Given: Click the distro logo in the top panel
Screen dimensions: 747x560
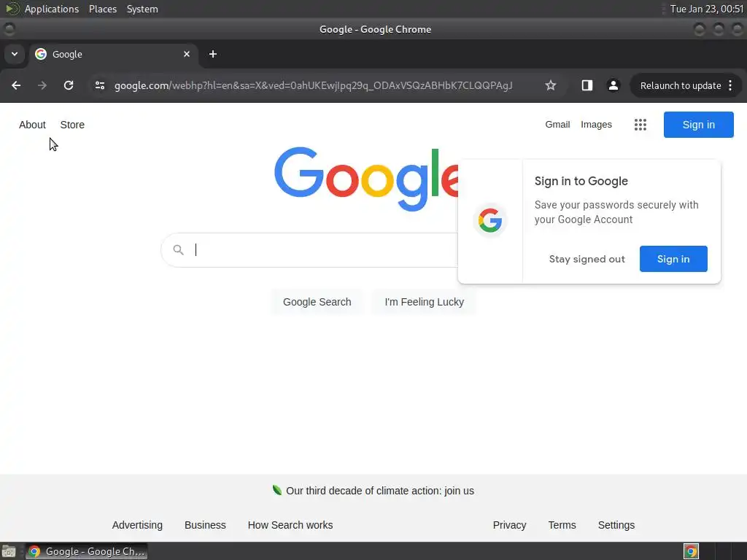Looking at the screenshot, I should 12,9.
